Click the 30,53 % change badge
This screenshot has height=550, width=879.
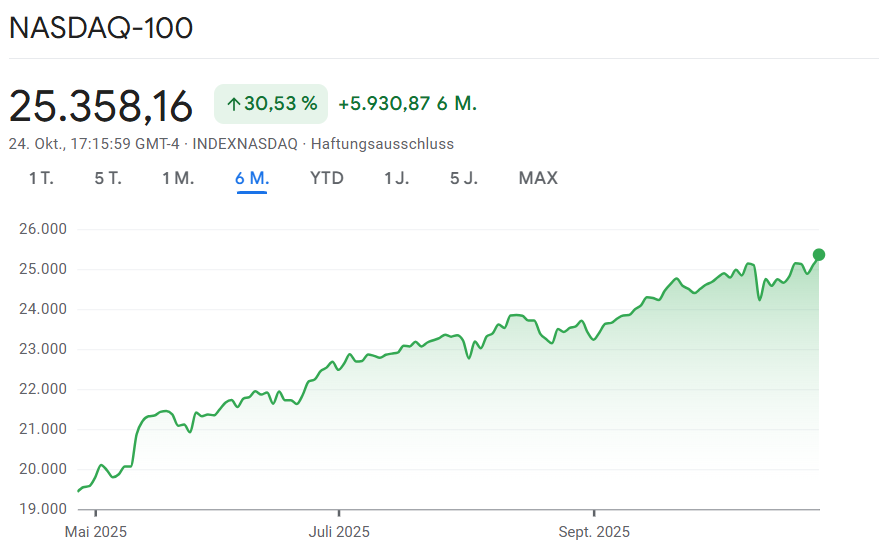click(x=271, y=103)
